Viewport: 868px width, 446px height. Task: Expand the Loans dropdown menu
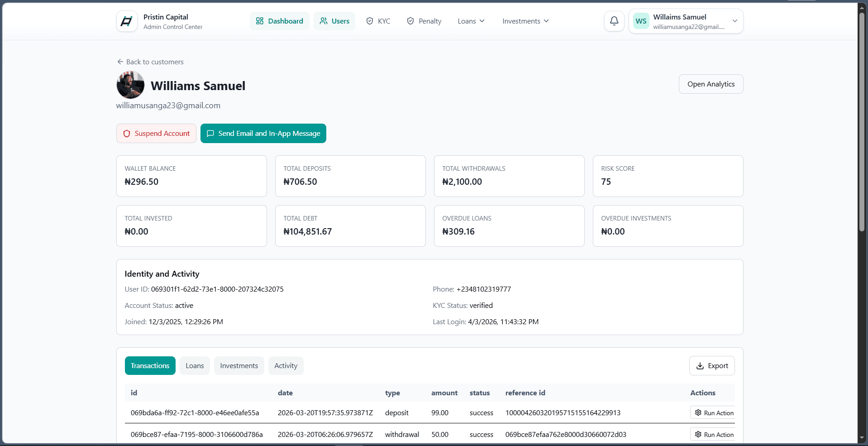471,21
